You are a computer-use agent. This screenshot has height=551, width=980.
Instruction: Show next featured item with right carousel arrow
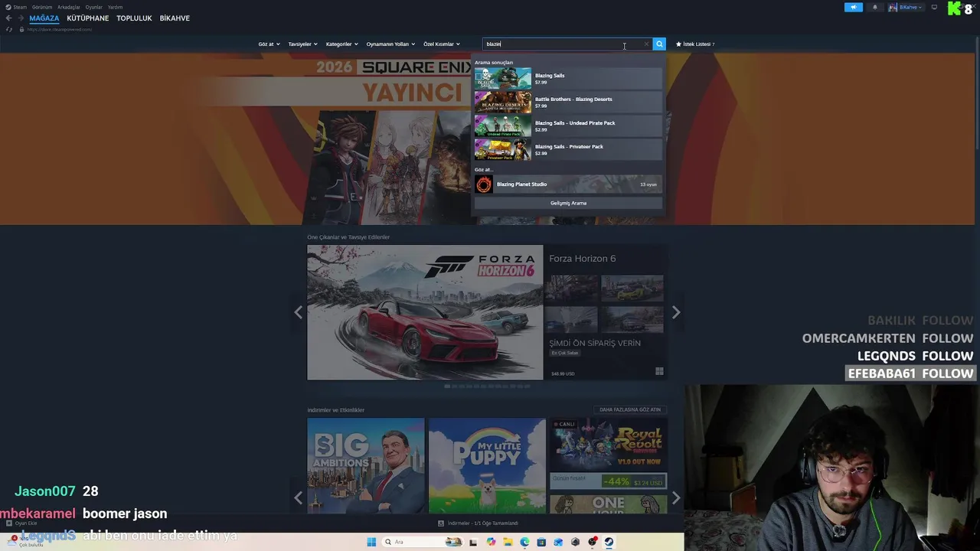[x=676, y=312]
